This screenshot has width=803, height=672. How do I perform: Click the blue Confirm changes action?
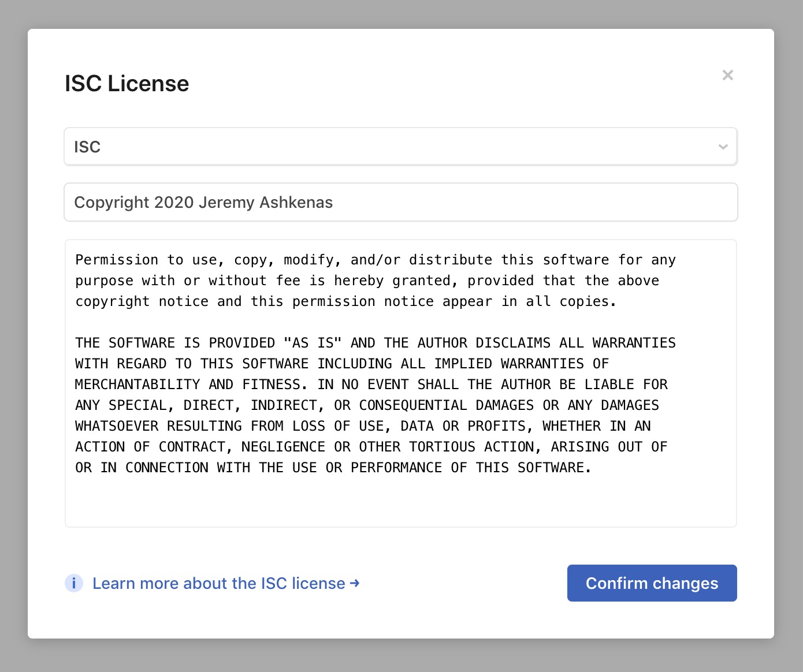point(652,583)
